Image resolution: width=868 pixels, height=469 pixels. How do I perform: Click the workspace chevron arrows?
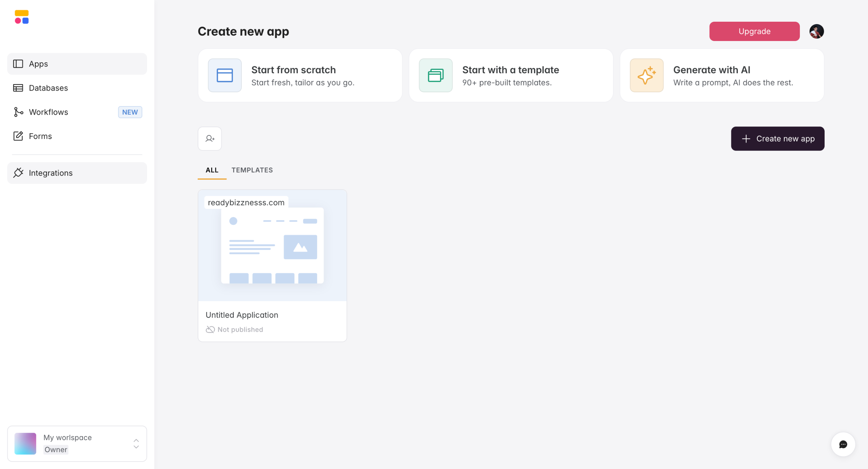(136, 444)
